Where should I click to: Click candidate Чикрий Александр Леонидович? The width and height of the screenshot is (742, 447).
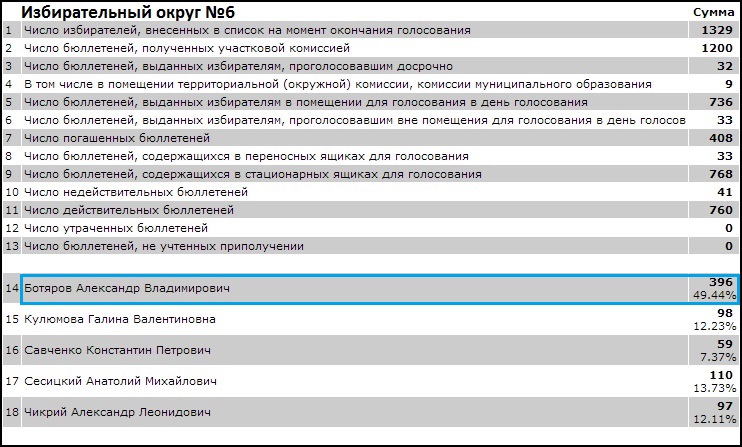click(x=117, y=412)
